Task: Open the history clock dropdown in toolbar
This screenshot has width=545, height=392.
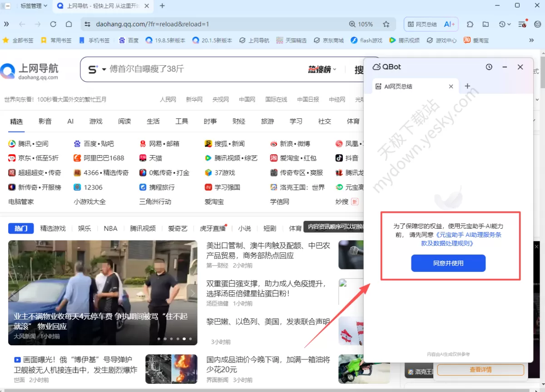Action: 505,24
